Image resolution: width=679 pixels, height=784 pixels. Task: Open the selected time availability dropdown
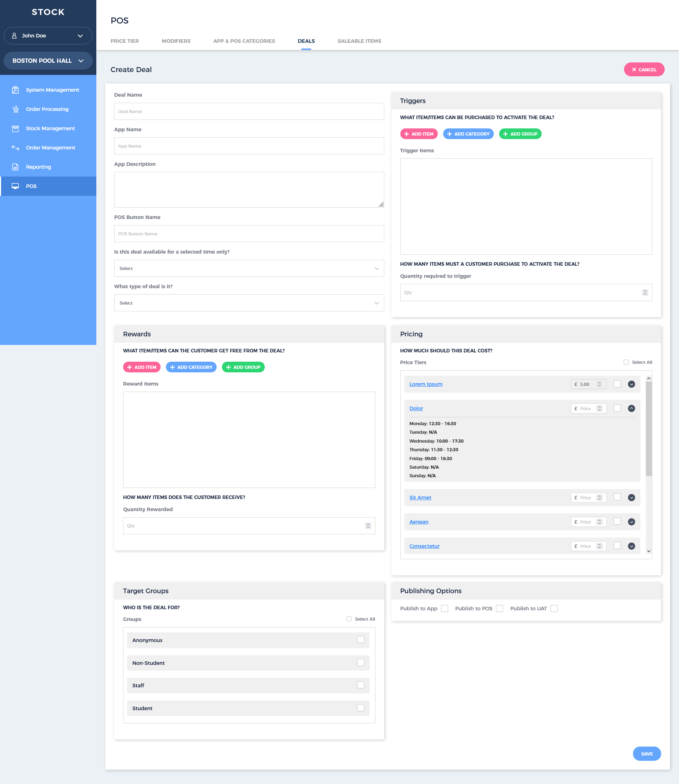pyautogui.click(x=249, y=268)
